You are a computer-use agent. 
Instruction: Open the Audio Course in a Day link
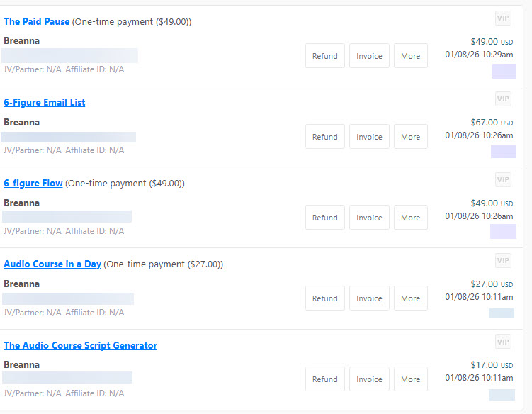point(52,264)
